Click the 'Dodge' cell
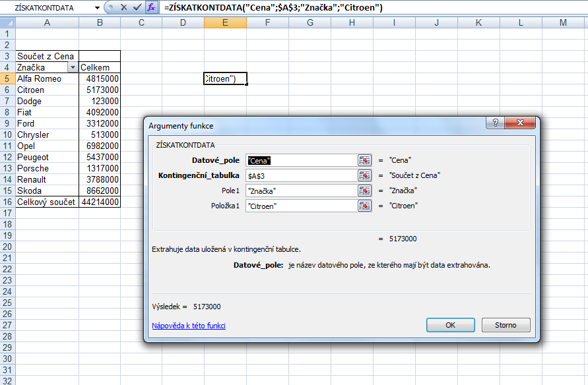The height and width of the screenshot is (385, 588). pyautogui.click(x=48, y=101)
